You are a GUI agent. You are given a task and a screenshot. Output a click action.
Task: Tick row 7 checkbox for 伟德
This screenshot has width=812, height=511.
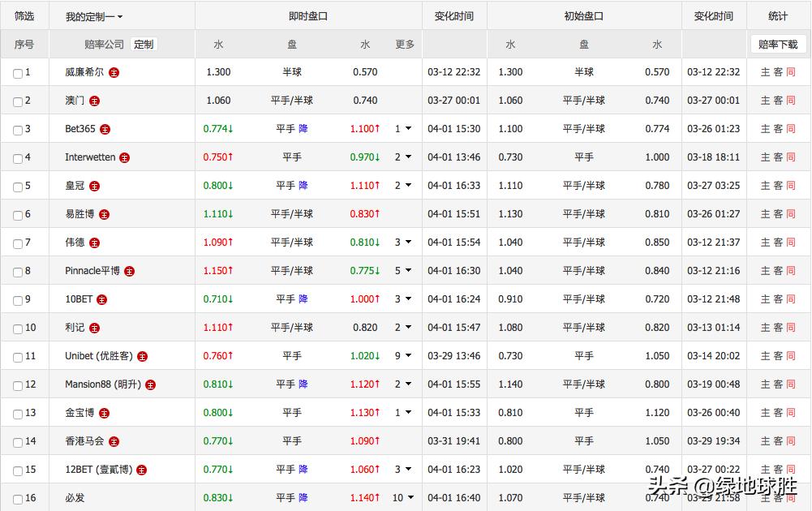18,244
